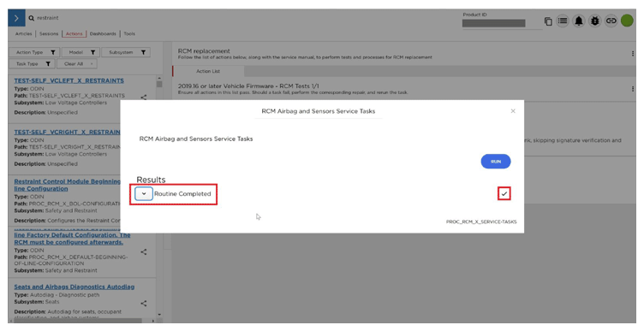Image resolution: width=644 pixels, height=331 pixels.
Task: Open the Model filter dropdown
Action: pos(80,52)
